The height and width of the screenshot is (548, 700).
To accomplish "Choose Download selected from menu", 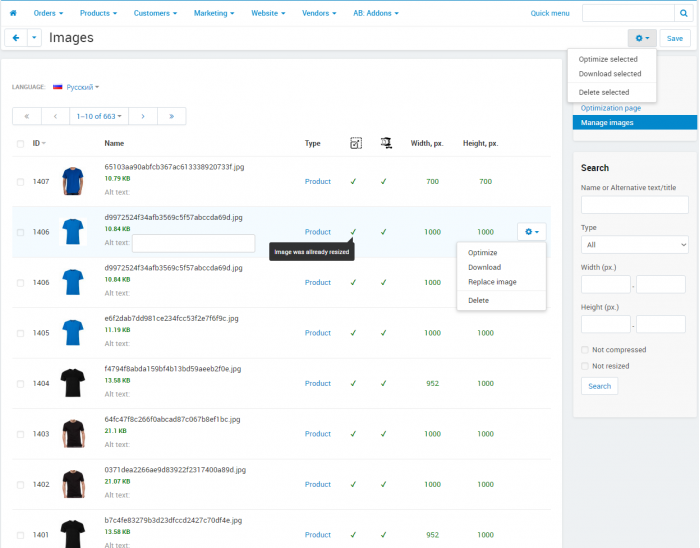I will pos(610,74).
